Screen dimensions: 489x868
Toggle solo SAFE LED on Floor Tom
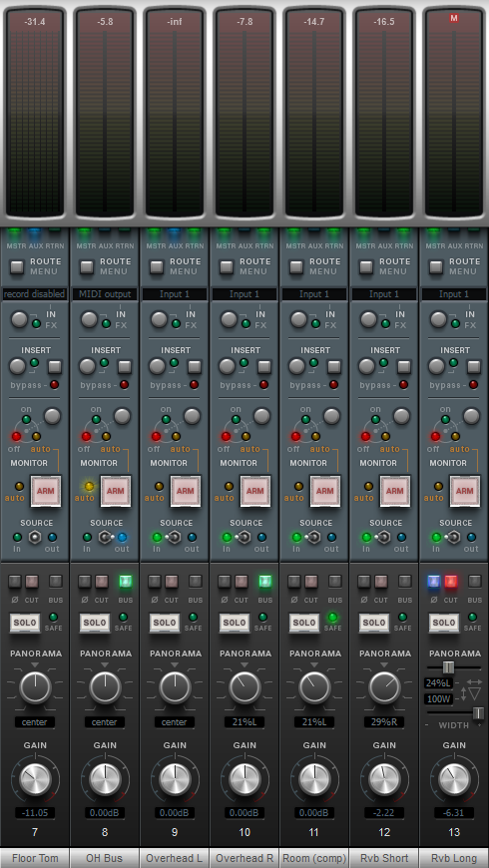coord(53,617)
